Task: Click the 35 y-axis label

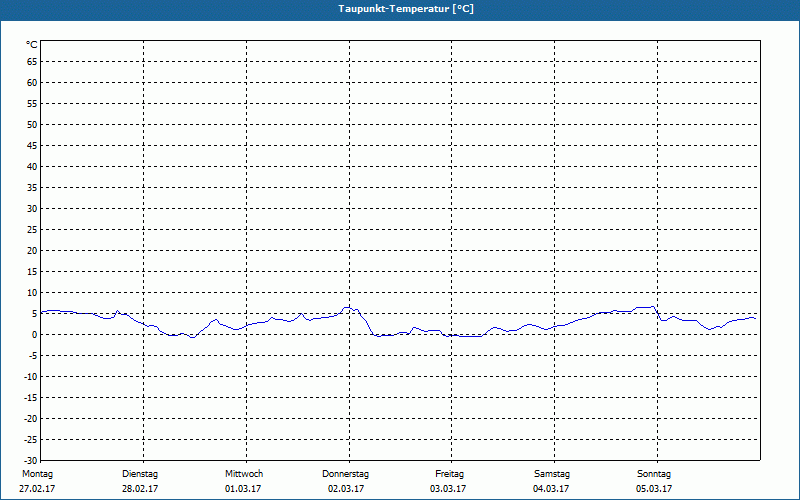Action: (x=32, y=188)
